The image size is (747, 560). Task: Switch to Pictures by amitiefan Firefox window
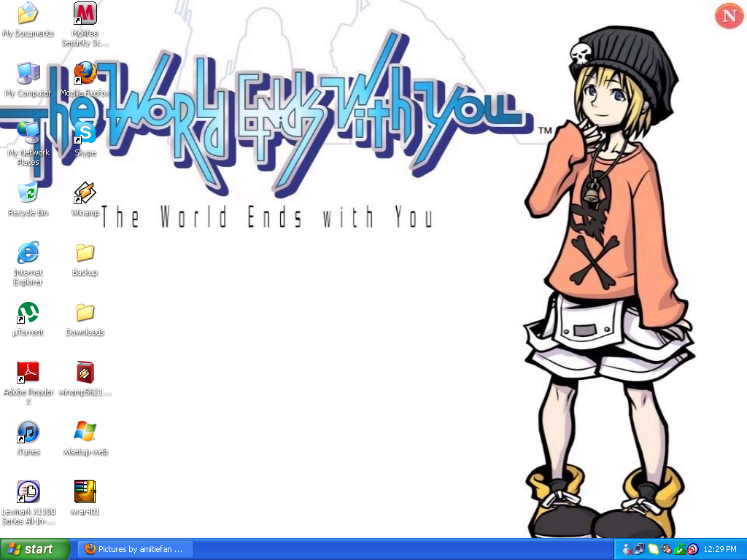[136, 549]
